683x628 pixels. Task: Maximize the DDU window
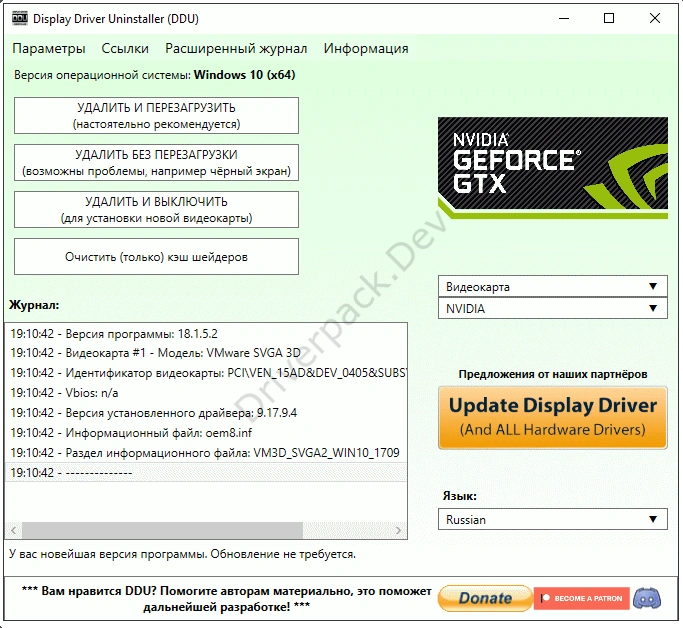tap(609, 18)
